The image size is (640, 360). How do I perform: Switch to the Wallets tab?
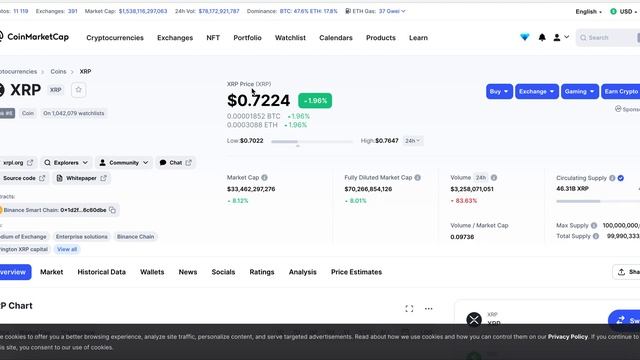[x=152, y=272]
